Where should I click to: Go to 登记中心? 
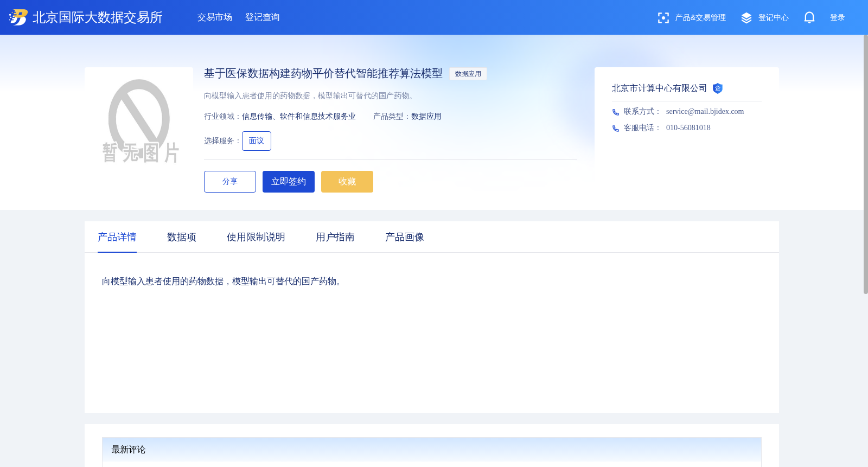(x=774, y=18)
